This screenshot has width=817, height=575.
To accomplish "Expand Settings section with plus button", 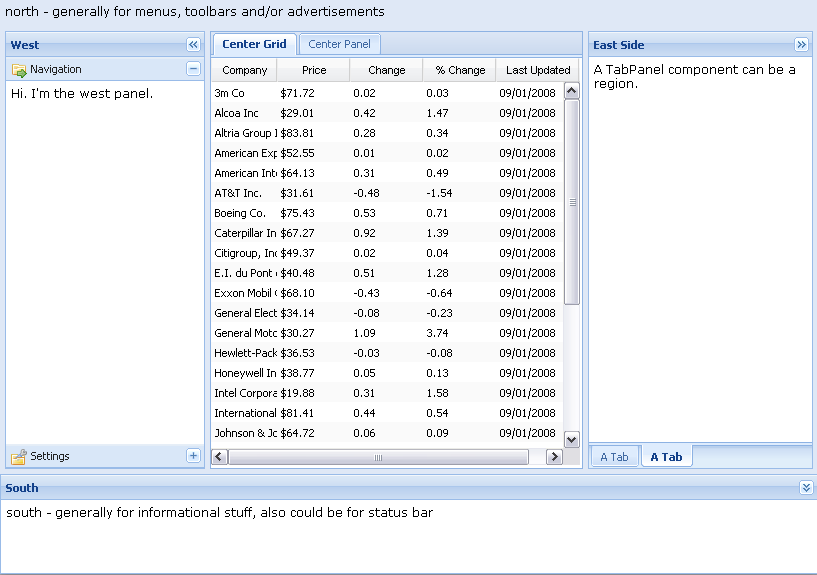I will [194, 456].
